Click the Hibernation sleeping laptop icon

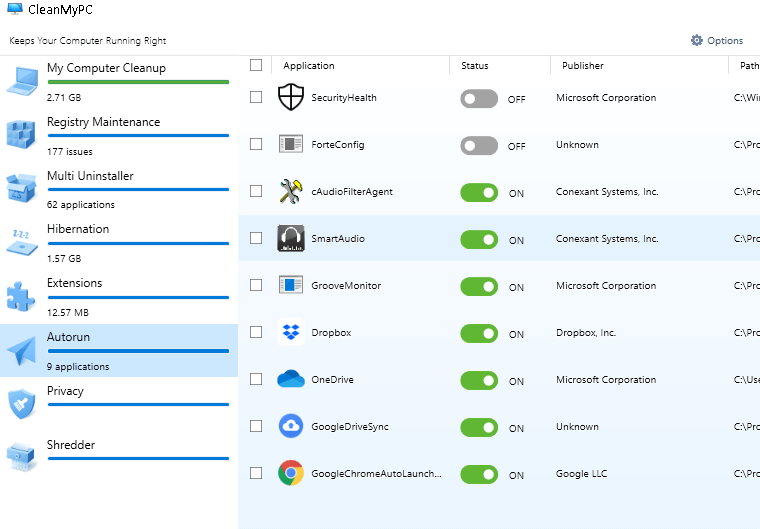pyautogui.click(x=21, y=242)
